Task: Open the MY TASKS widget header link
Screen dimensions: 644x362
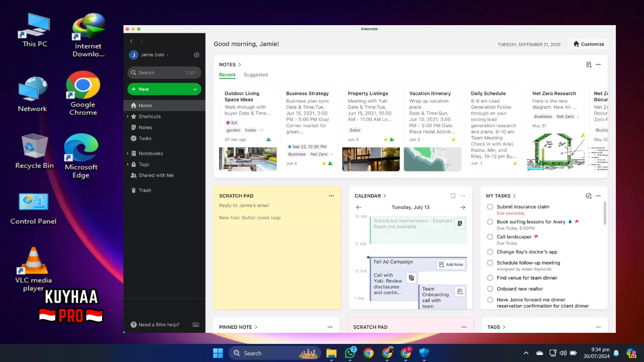Action: tap(501, 196)
